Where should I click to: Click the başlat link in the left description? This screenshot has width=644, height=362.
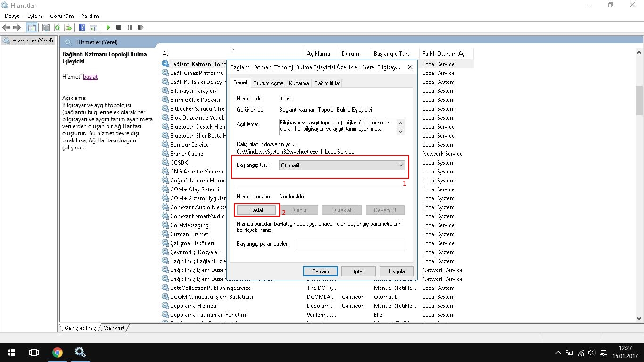click(90, 77)
